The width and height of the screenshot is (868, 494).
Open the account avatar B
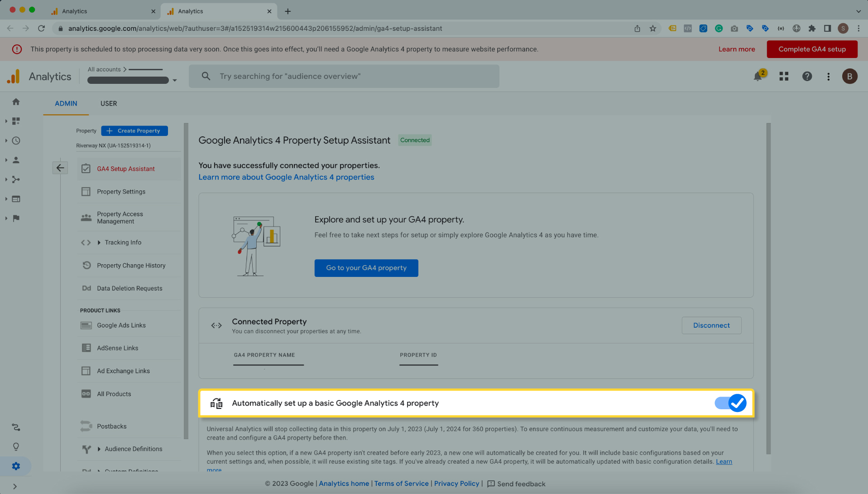[x=849, y=77]
